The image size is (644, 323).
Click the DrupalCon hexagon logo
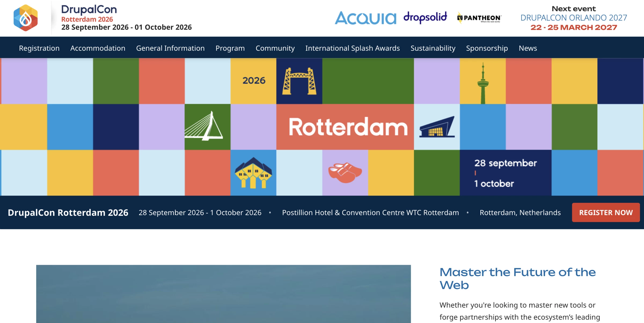[x=25, y=18]
